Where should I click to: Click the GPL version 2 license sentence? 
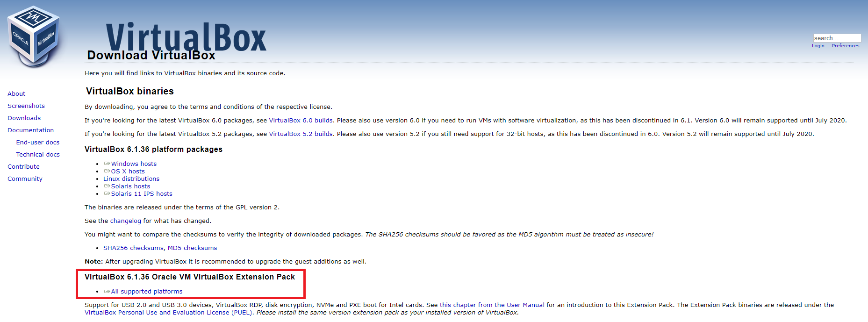click(182, 208)
